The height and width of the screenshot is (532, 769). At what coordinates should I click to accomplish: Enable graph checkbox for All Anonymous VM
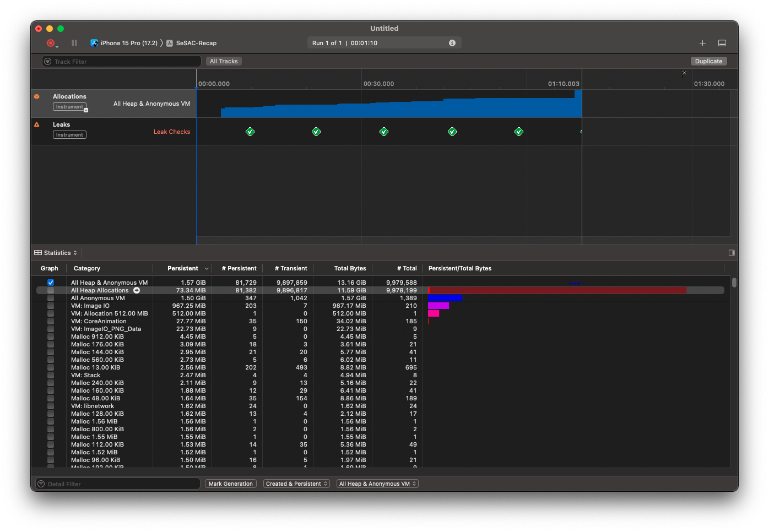[51, 298]
